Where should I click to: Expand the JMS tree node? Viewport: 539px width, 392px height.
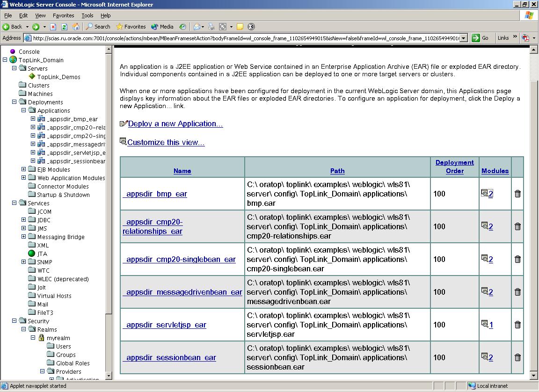click(23, 228)
